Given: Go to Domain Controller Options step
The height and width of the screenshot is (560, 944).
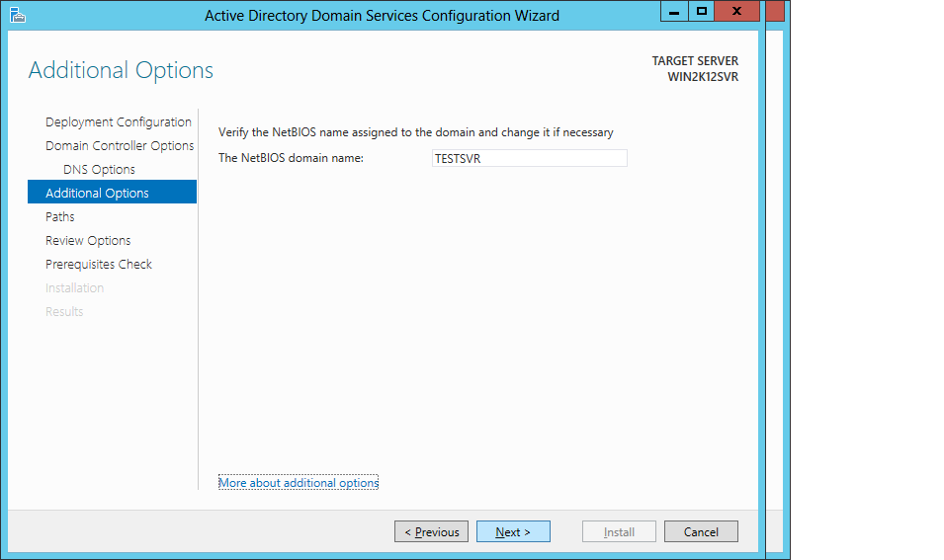Looking at the screenshot, I should coord(120,145).
